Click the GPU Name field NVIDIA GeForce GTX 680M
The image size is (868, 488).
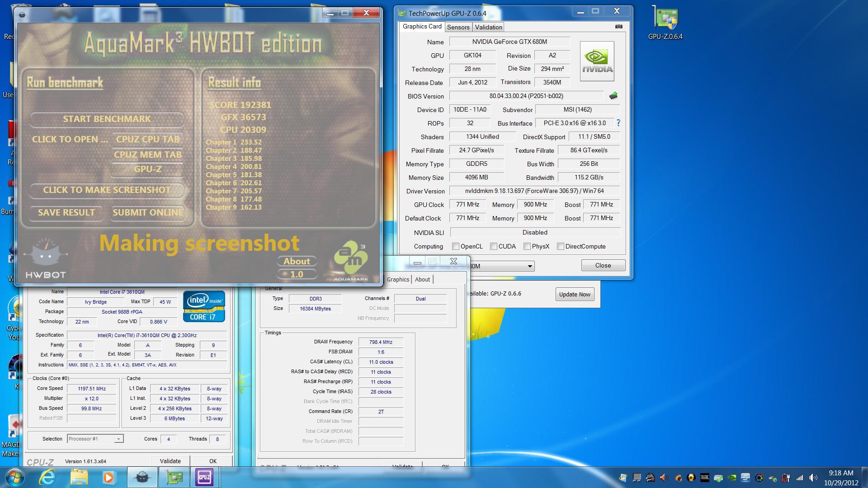coord(509,42)
